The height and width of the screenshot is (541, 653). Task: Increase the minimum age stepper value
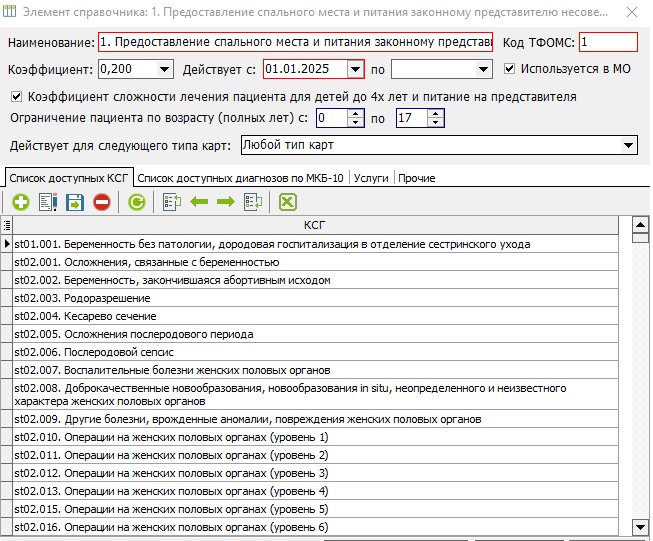[355, 114]
